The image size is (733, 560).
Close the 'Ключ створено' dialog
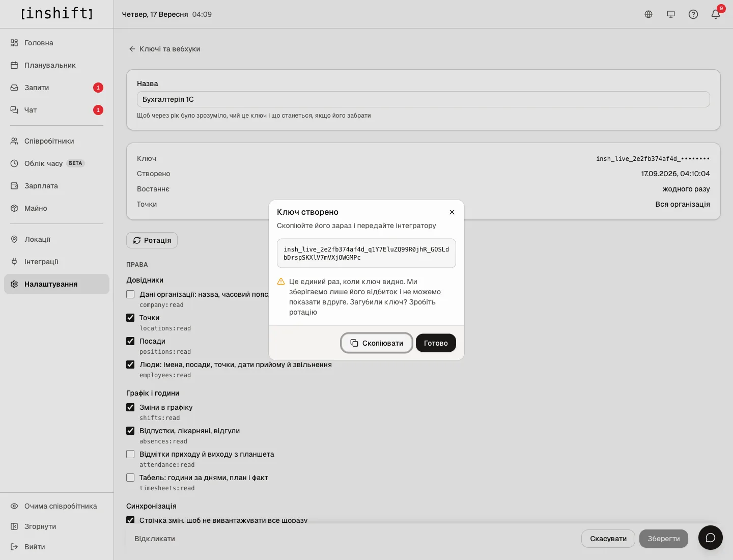(452, 212)
